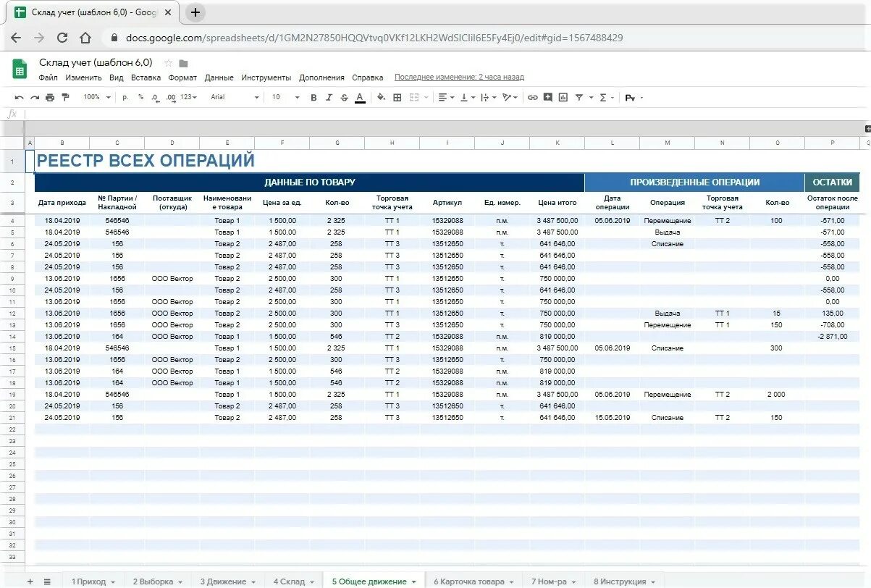Click the merge cells icon
This screenshot has width=871, height=588.
point(415,97)
